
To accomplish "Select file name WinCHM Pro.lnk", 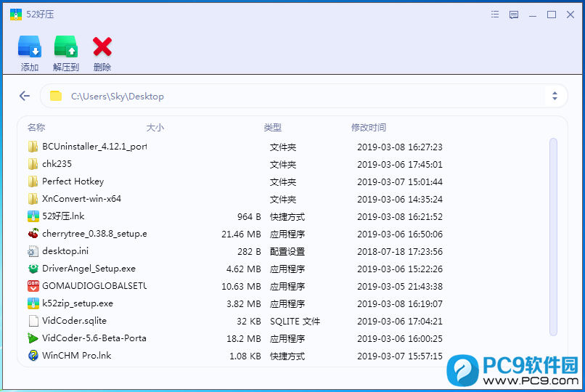I will (76, 356).
